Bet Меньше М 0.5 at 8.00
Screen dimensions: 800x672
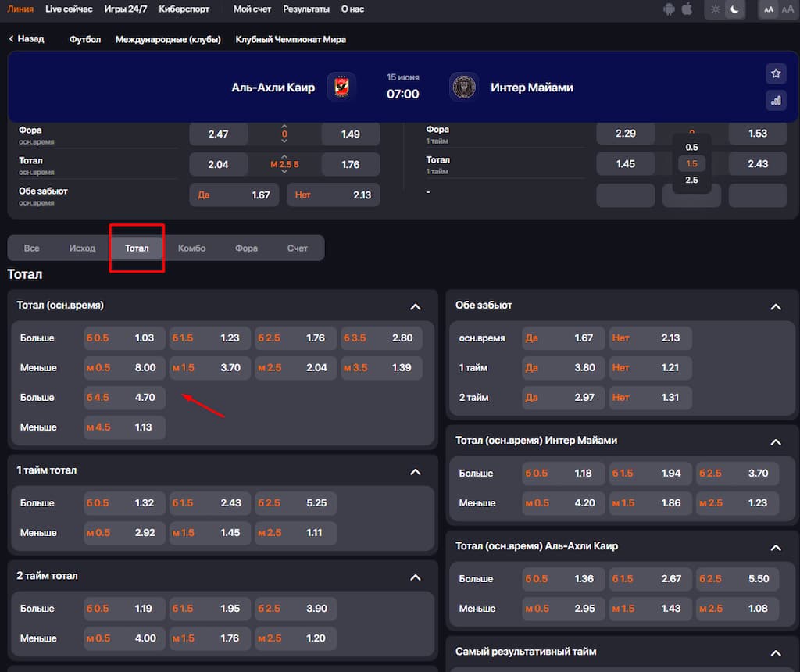point(124,367)
